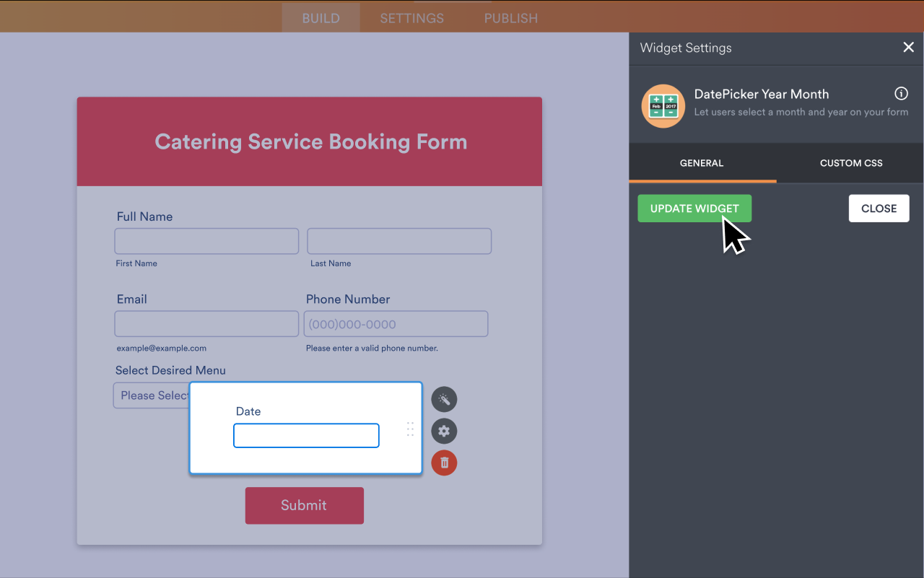The width and height of the screenshot is (924, 578).
Task: Delete the Date widget via trash icon
Action: tap(444, 463)
